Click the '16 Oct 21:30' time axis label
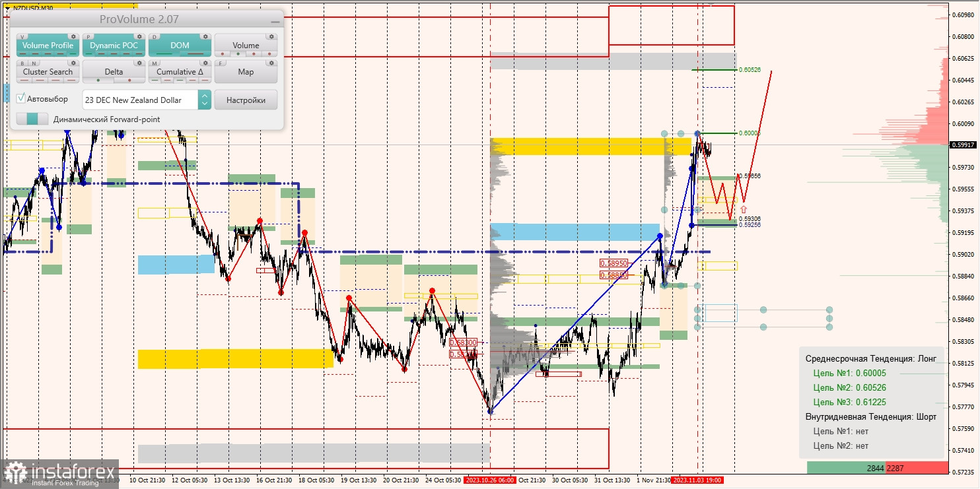This screenshot has height=489, width=980. pyautogui.click(x=275, y=480)
